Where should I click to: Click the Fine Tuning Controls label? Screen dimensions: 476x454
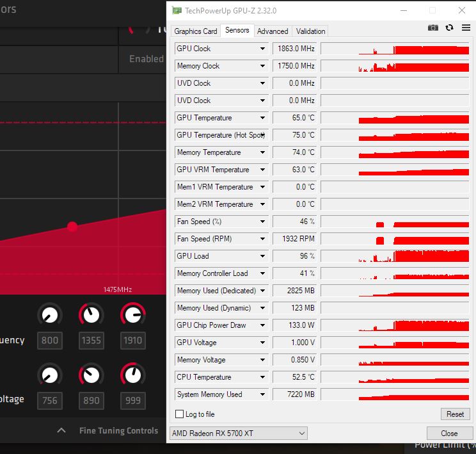coord(119,430)
